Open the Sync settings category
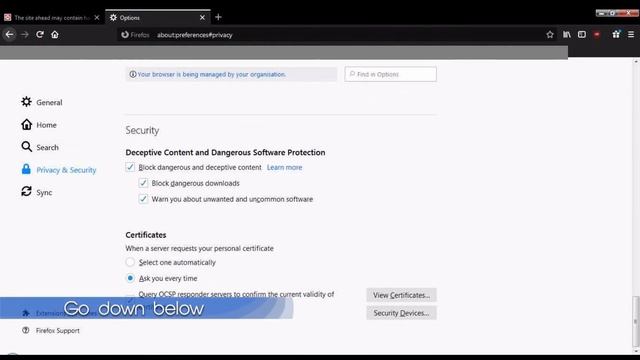640x360 pixels. point(37,192)
